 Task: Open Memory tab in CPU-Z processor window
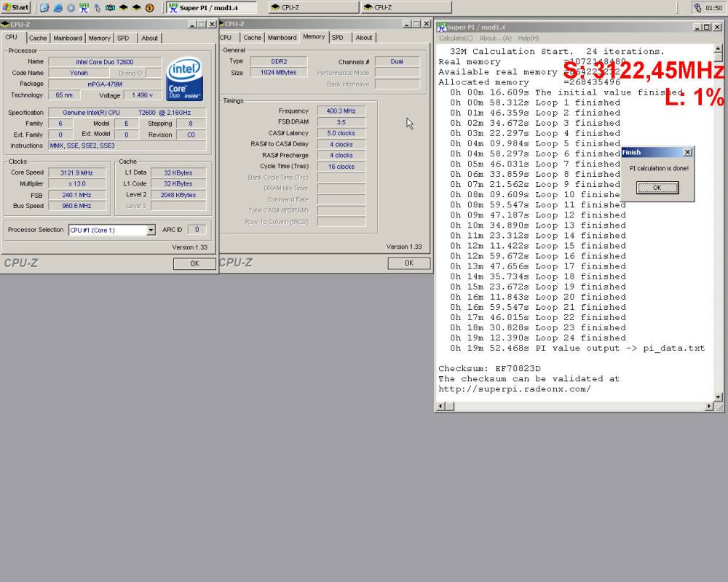99,38
